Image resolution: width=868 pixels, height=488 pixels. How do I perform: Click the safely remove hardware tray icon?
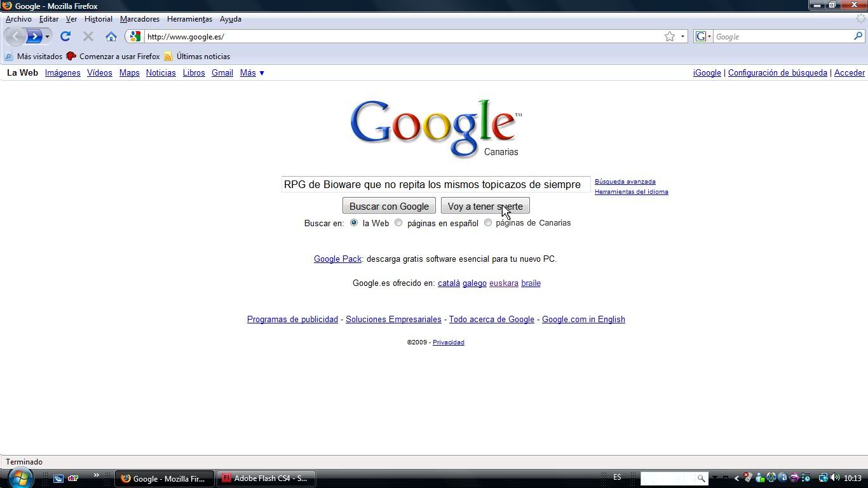[x=748, y=478]
